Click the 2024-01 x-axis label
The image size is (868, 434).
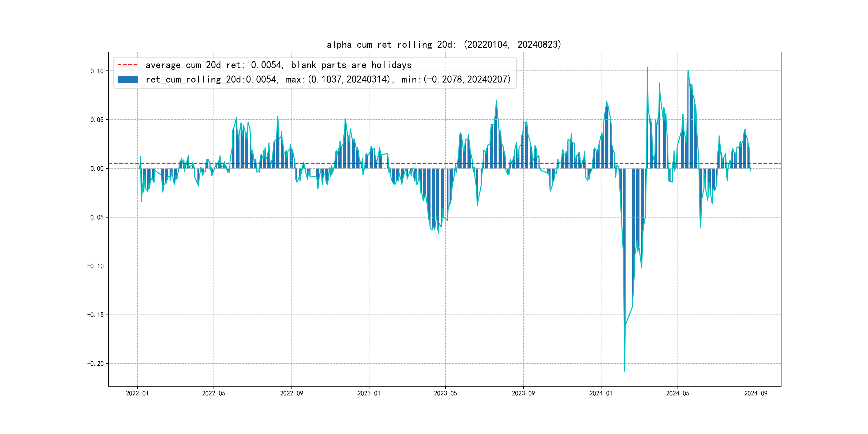(601, 393)
